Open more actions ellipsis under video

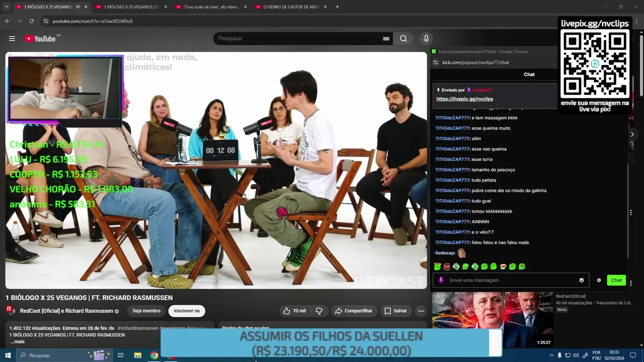click(x=421, y=311)
